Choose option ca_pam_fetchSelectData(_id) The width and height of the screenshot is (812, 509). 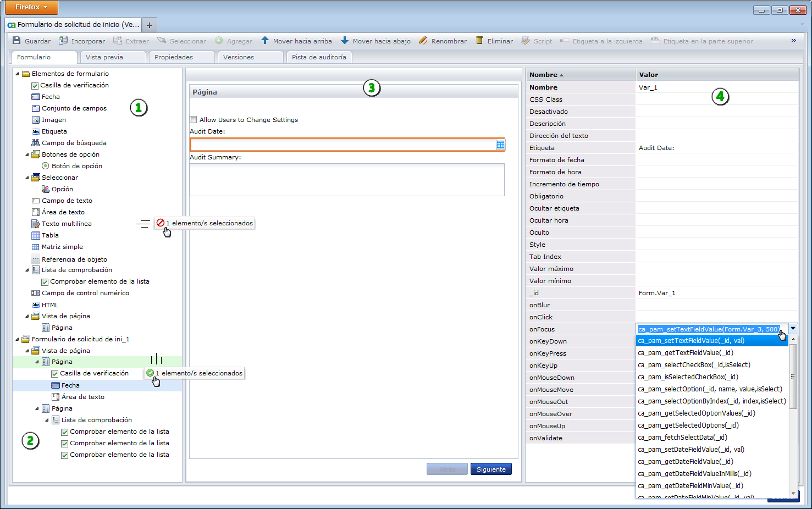click(711, 438)
